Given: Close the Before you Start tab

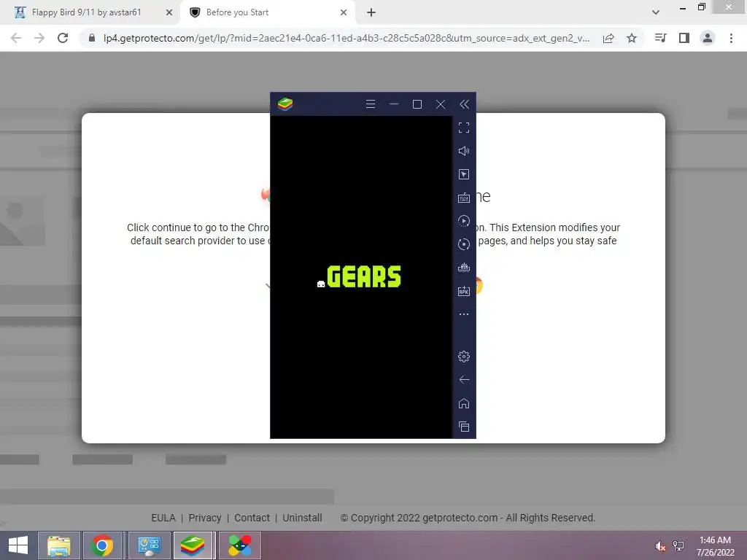Looking at the screenshot, I should 344,12.
